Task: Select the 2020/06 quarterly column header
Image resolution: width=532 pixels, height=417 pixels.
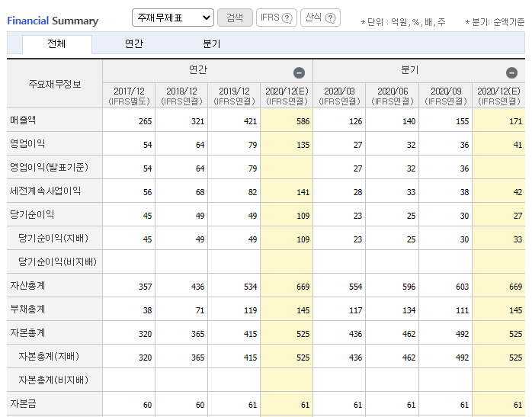Action: coord(393,96)
